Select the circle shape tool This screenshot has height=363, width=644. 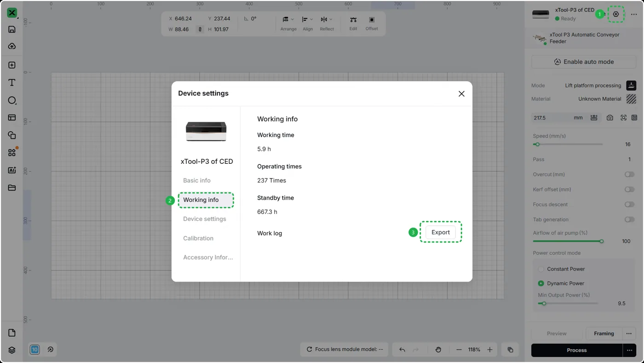12,100
